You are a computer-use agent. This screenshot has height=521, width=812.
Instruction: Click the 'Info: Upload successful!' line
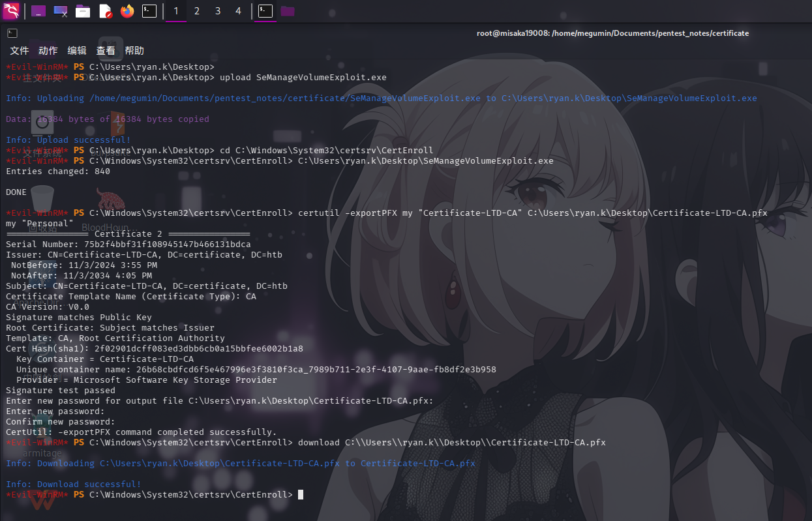(x=68, y=140)
